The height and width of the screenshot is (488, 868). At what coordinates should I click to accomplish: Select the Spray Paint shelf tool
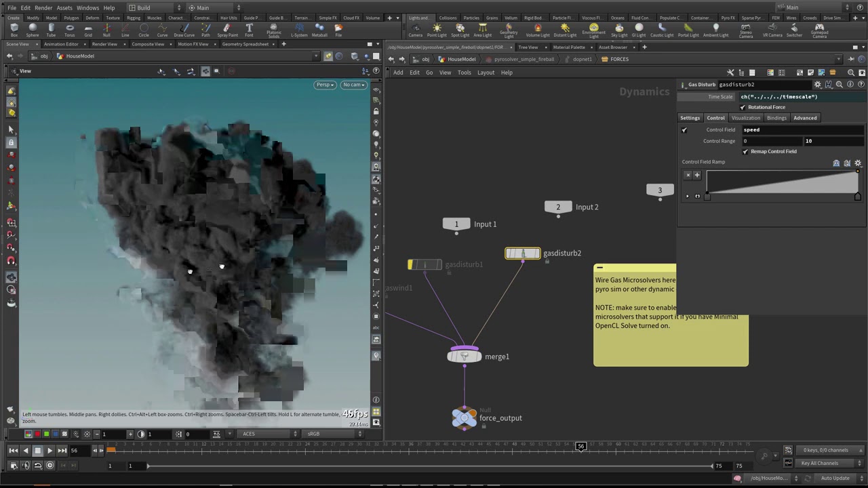(x=228, y=30)
